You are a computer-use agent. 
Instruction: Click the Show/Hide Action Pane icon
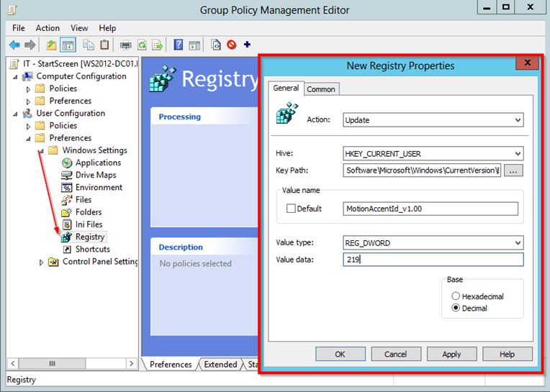pyautogui.click(x=194, y=45)
